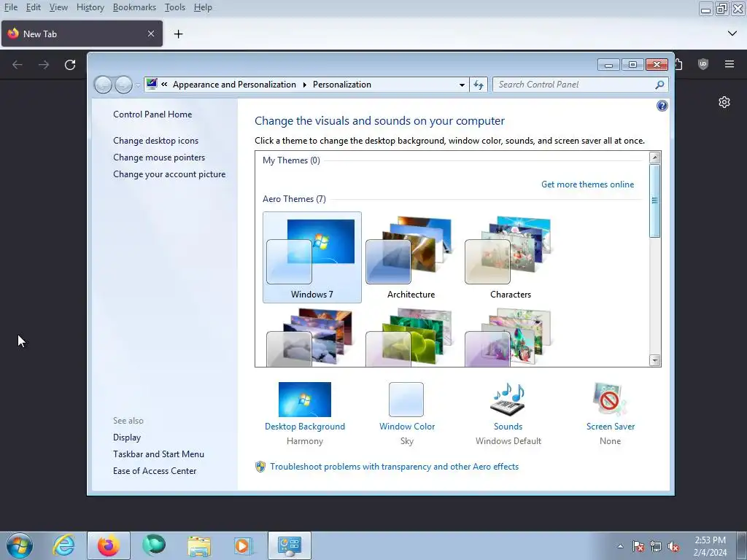Click the muted volume tray icon
This screenshot has height=560, width=747.
pyautogui.click(x=673, y=546)
